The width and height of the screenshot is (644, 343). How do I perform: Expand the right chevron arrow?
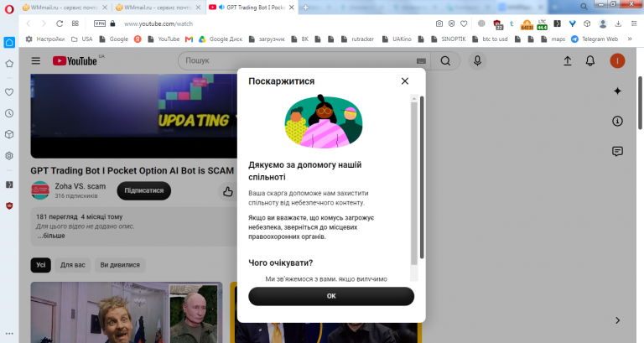click(617, 320)
